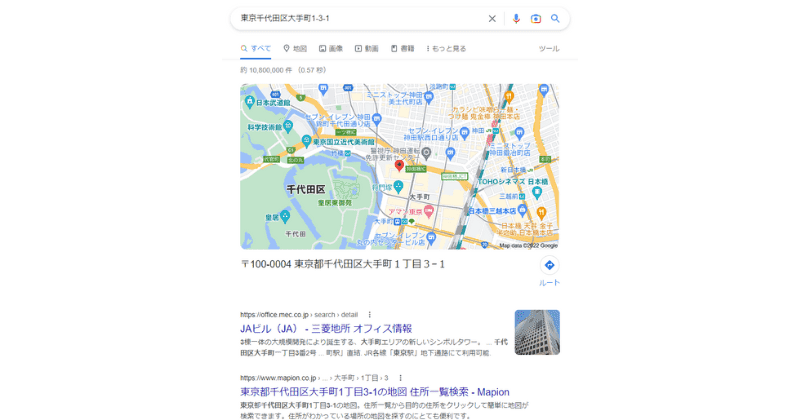Switch to the 画像 tab
This screenshot has width=800, height=420.
pos(331,49)
